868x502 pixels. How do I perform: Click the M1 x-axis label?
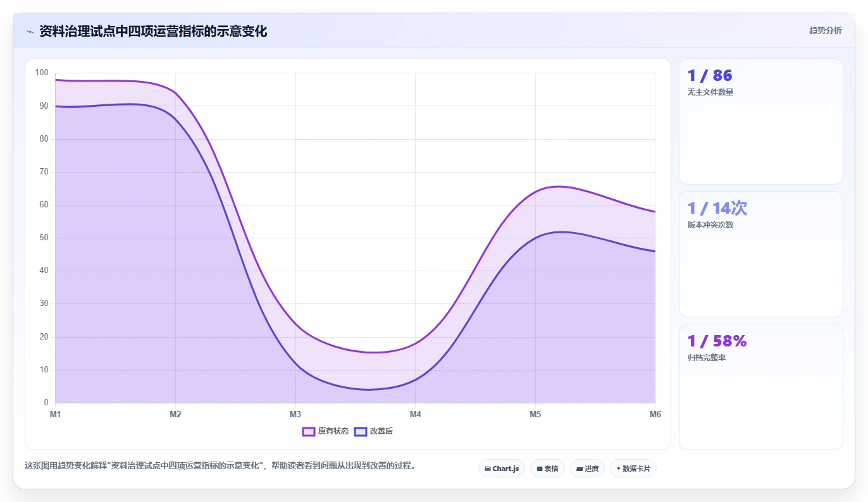coord(56,415)
